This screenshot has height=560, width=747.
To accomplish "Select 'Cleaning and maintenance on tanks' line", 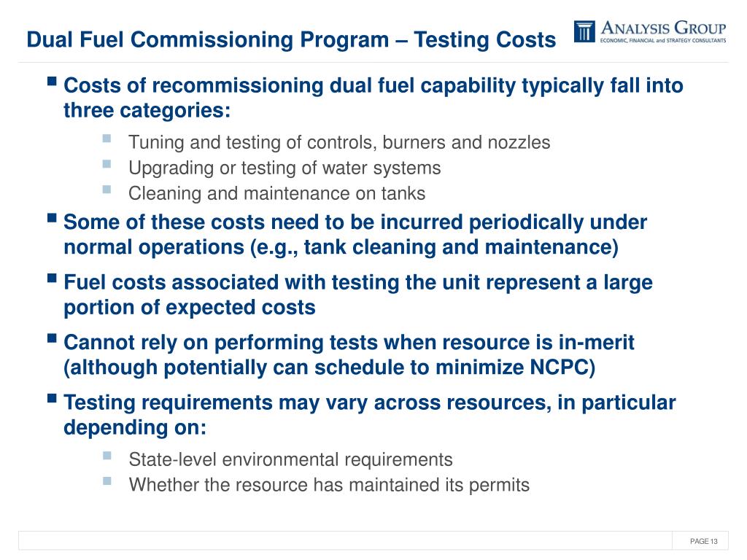I will coord(276,193).
